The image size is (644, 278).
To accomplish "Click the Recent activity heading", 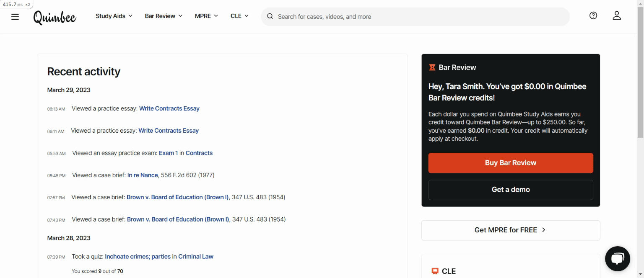I will tap(84, 72).
